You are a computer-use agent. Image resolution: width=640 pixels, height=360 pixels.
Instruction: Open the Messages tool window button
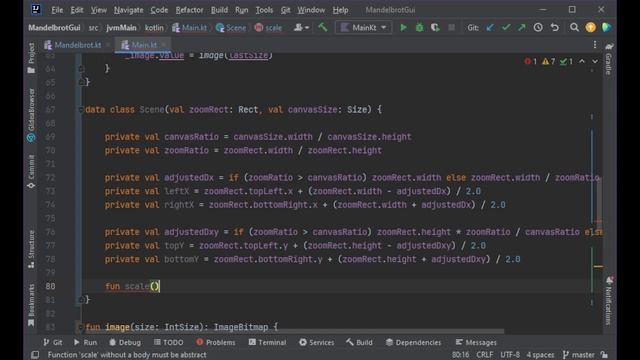pyautogui.click(x=476, y=342)
